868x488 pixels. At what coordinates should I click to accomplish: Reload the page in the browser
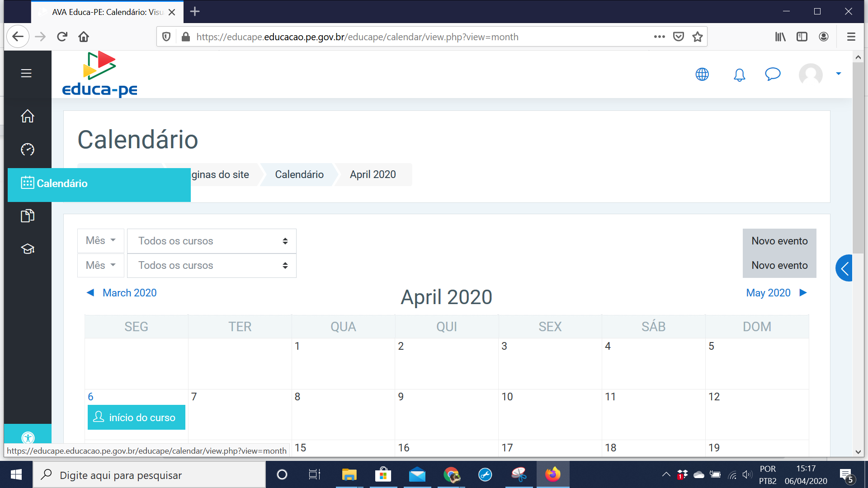tap(62, 37)
